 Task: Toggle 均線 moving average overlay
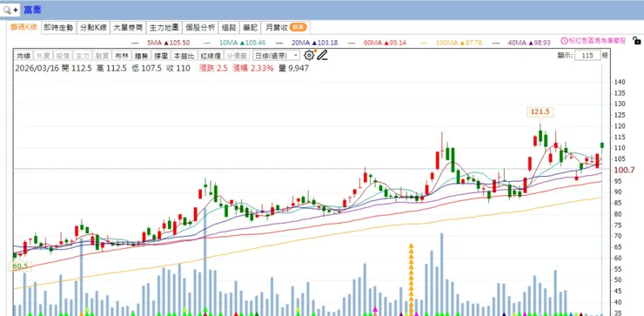pyautogui.click(x=23, y=56)
